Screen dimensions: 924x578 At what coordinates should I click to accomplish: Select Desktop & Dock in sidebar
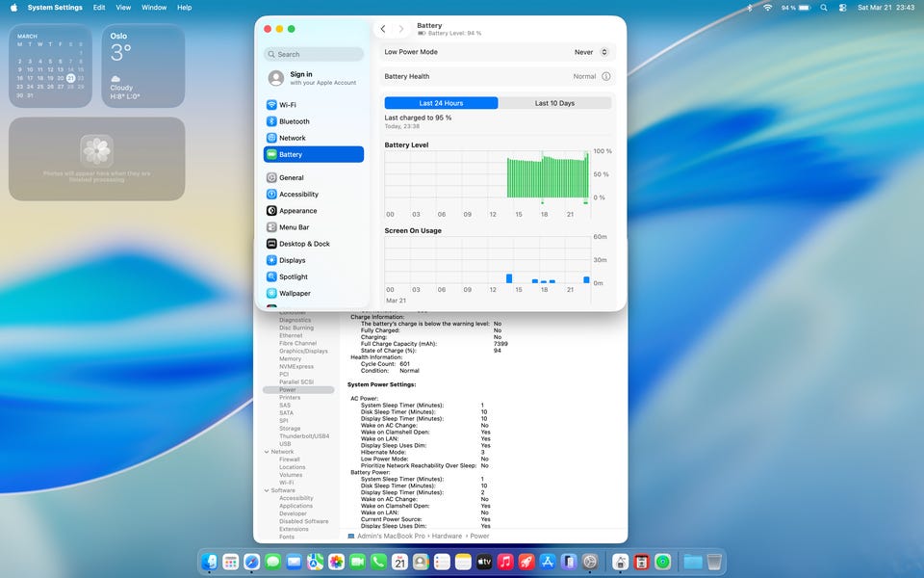pos(304,244)
